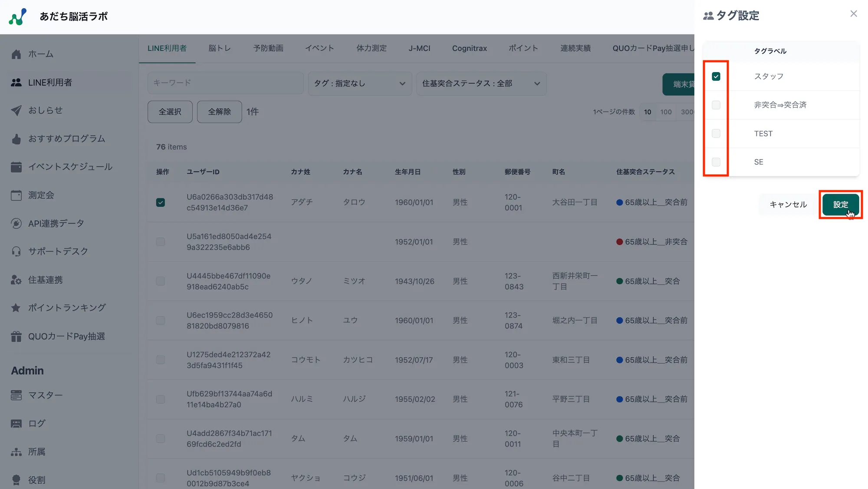868x489 pixels.
Task: Click the Home house icon in sidebar
Action: click(16, 54)
